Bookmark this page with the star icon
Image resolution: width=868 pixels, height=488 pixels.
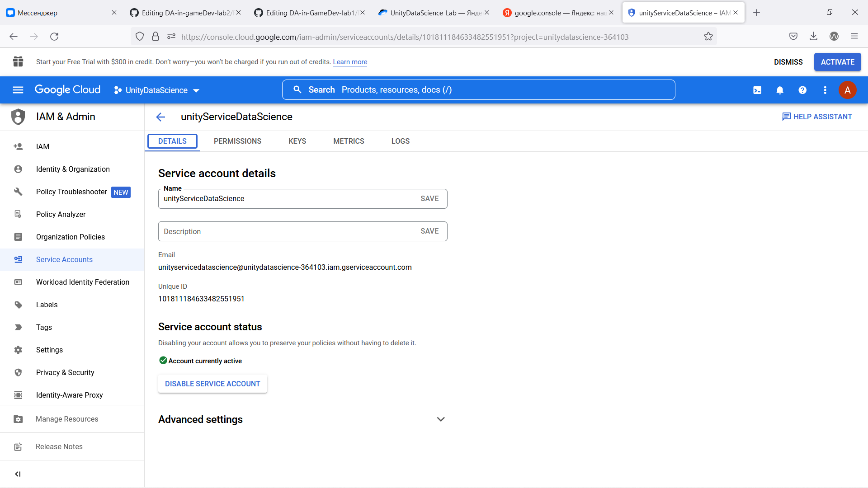click(x=708, y=37)
